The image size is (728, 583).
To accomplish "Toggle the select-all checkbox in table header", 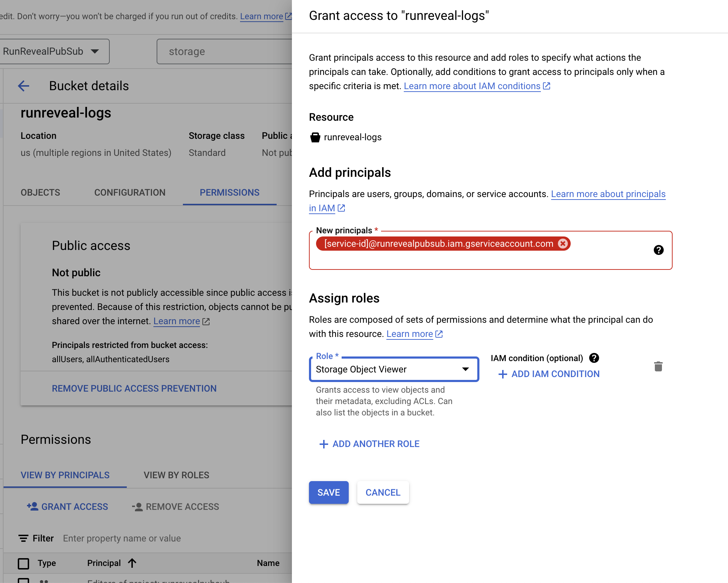I will pyautogui.click(x=23, y=563).
